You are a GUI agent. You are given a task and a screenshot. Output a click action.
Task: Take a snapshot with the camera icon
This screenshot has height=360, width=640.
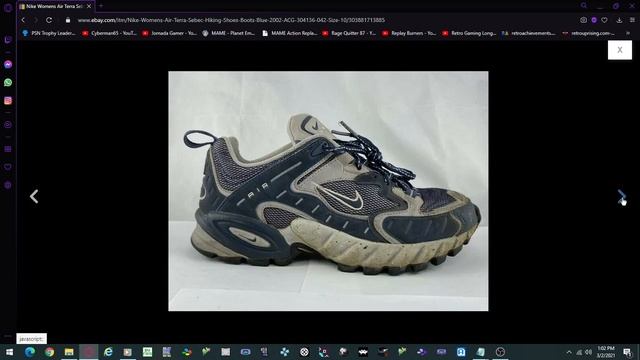[583, 20]
